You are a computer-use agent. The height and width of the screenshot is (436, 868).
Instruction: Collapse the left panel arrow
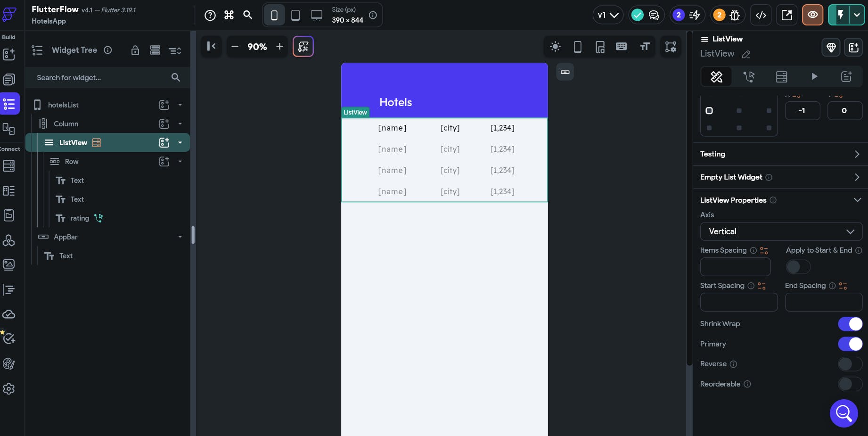tap(211, 46)
